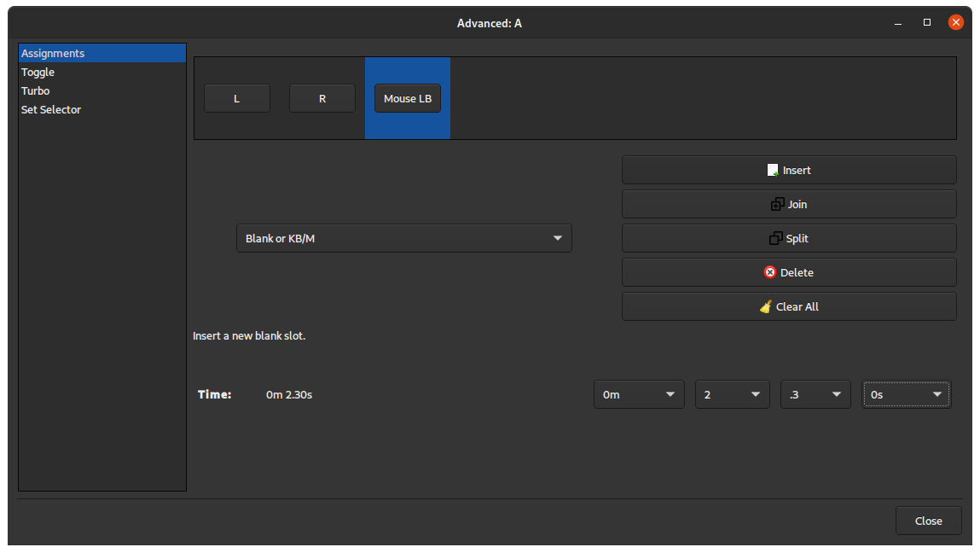The height and width of the screenshot is (553, 980).
Task: Click the Join overlapping-squares icon
Action: [x=776, y=203]
